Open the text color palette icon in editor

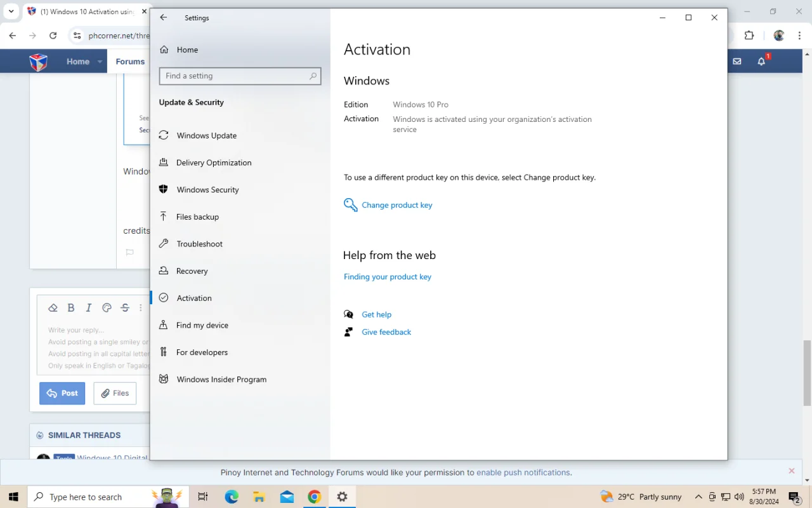(107, 308)
